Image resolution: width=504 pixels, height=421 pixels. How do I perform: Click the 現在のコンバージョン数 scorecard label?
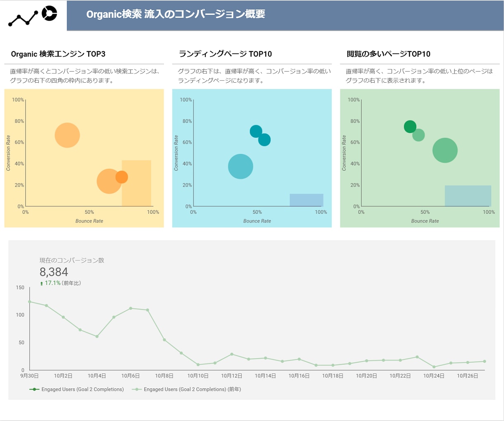(x=72, y=260)
